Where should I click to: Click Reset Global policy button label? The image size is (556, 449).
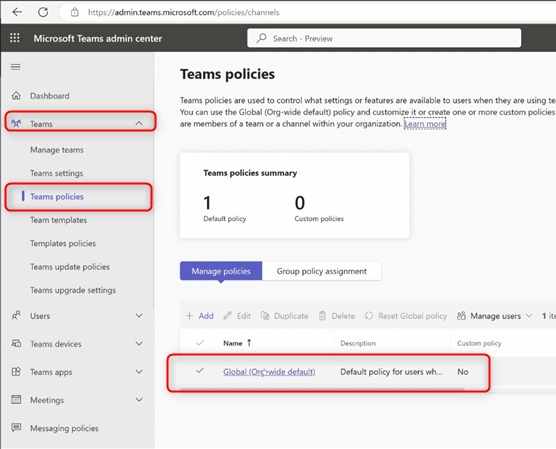[412, 316]
